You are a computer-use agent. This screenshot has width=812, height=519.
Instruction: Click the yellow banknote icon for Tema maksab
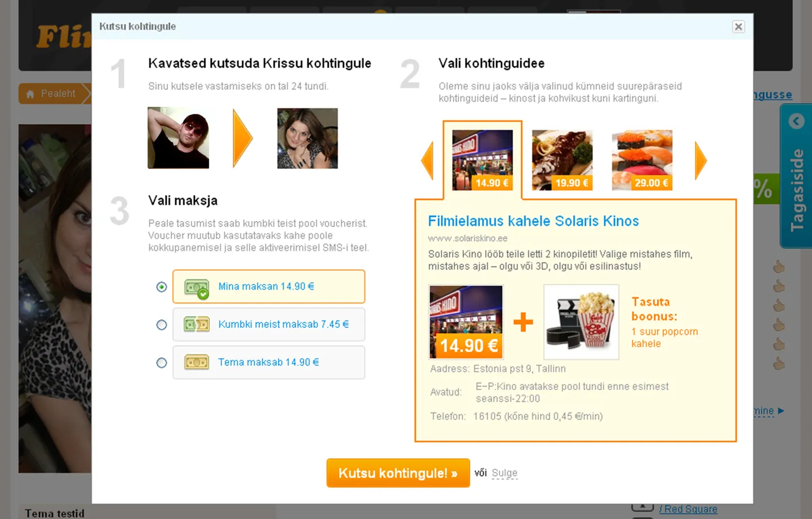(197, 362)
